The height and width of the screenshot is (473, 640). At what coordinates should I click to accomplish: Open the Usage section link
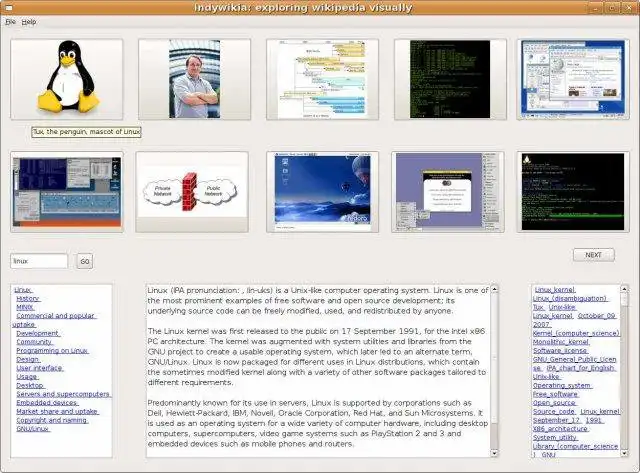[27, 376]
